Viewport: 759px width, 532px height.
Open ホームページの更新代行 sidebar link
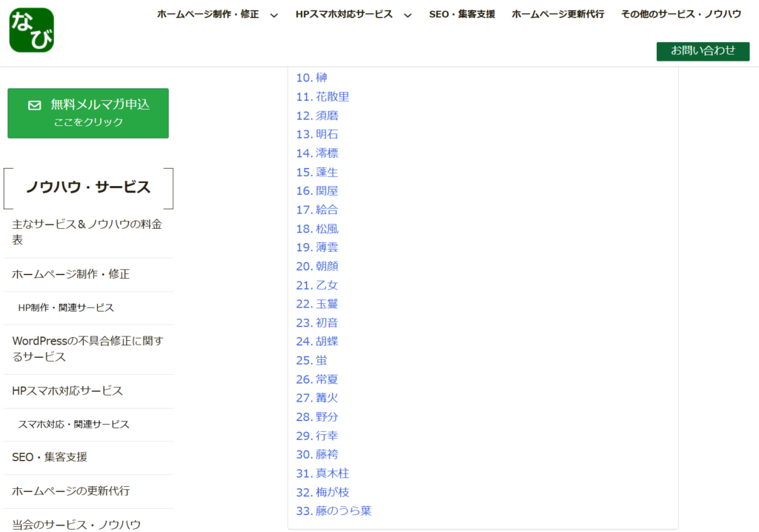pyautogui.click(x=70, y=491)
